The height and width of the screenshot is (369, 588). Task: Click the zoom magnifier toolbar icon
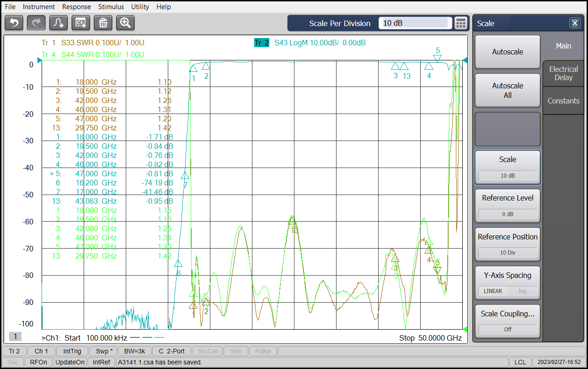click(126, 22)
